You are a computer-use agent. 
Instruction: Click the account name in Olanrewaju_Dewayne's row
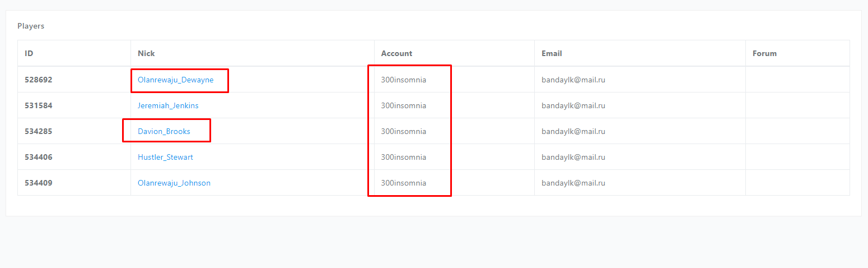point(403,80)
